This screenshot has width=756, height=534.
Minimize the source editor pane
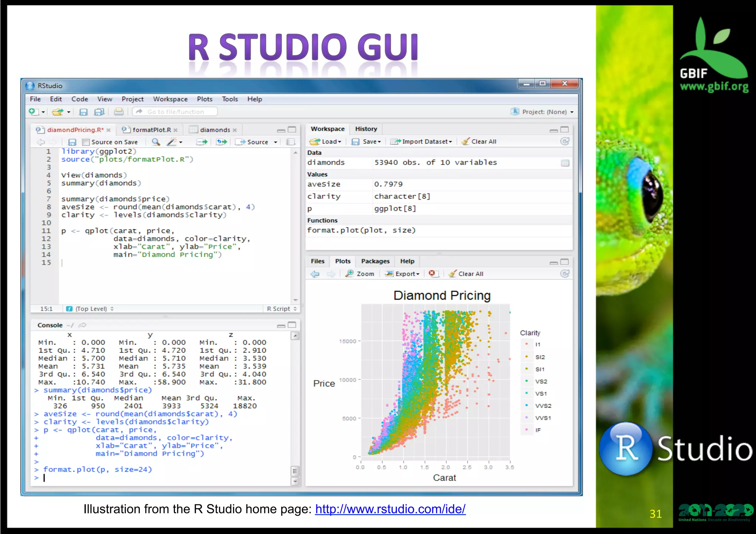click(281, 130)
